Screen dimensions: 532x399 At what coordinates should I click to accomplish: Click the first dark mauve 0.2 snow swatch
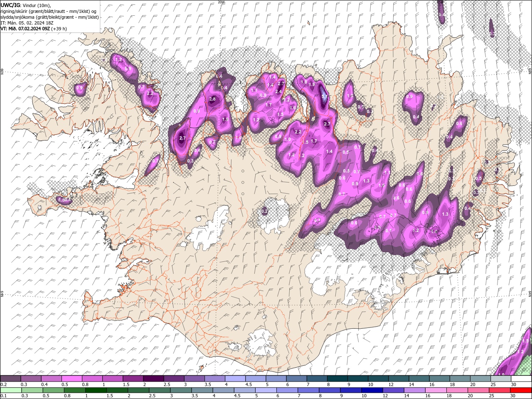pyautogui.click(x=10, y=379)
